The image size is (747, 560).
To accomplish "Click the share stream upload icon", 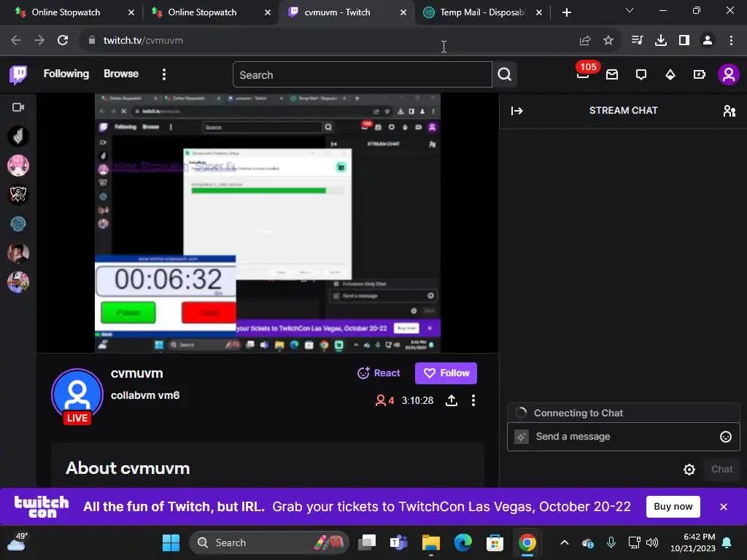I will tap(451, 400).
